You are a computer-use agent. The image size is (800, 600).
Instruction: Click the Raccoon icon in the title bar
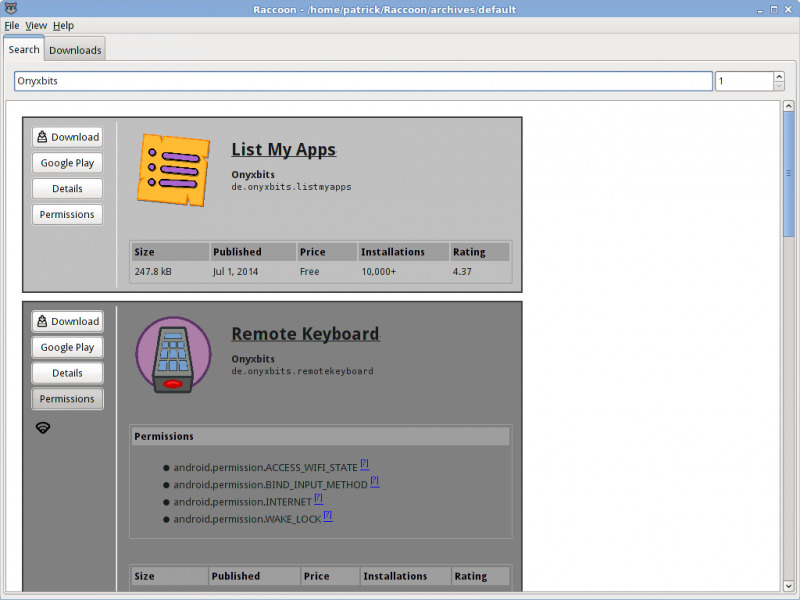[10, 9]
